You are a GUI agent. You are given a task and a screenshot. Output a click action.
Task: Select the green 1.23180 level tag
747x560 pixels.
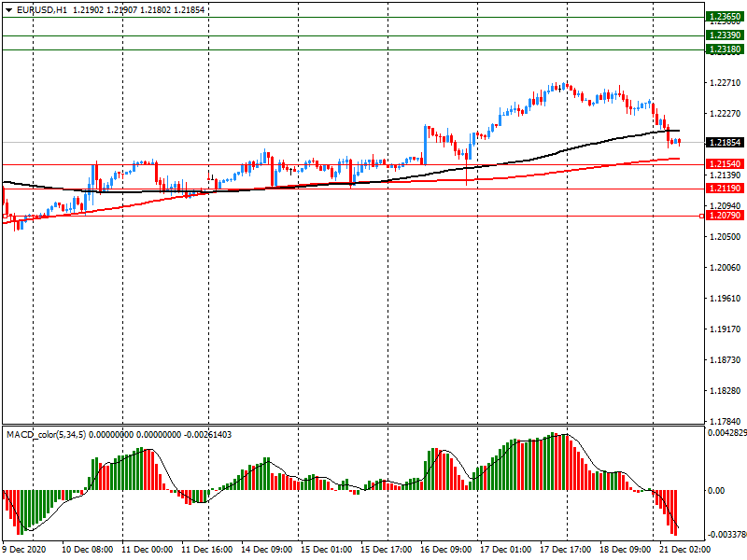click(726, 49)
